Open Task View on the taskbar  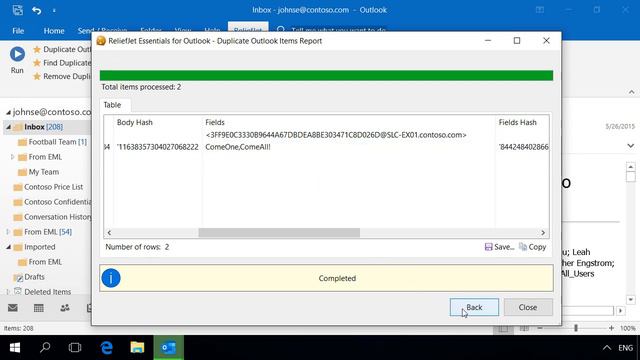pyautogui.click(x=75, y=348)
